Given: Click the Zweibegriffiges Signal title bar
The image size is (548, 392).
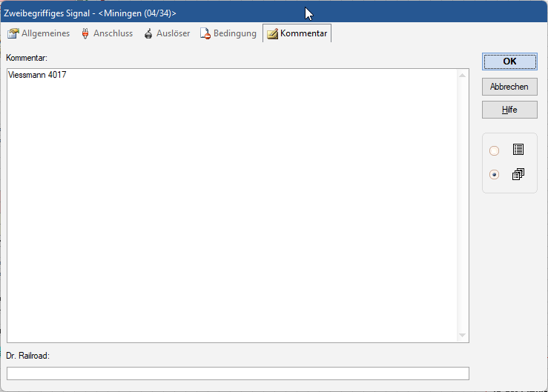Looking at the screenshot, I should (148, 13).
